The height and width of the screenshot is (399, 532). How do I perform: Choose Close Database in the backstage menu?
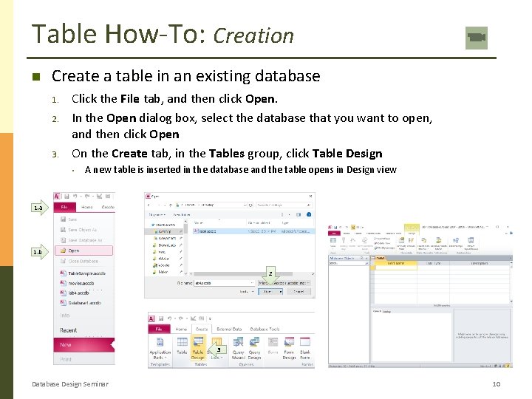[79, 262]
